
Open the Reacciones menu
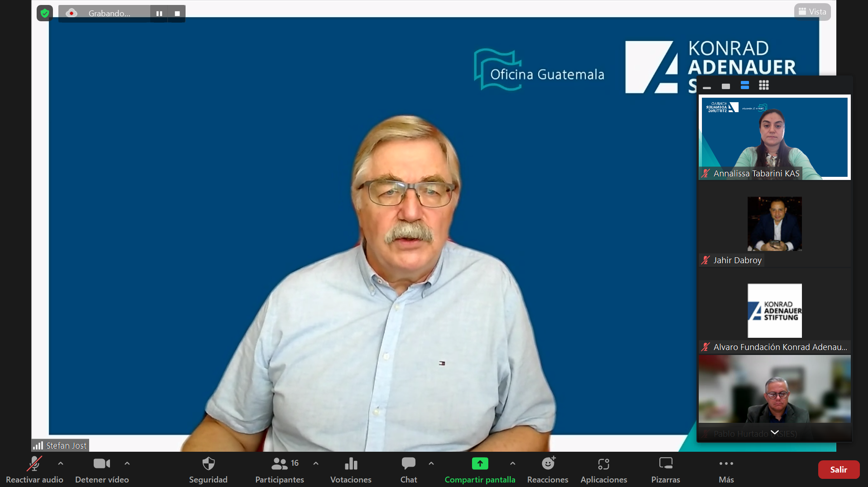(548, 469)
